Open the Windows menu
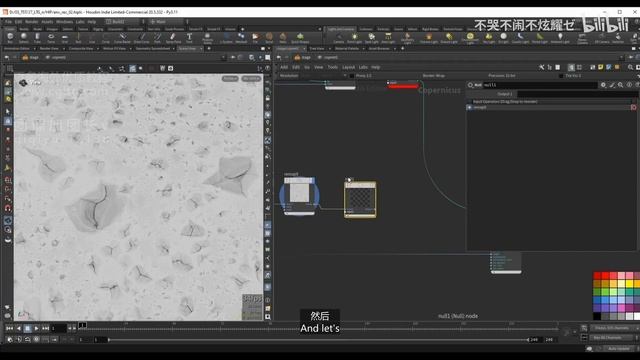This screenshot has width=640, height=360. [x=64, y=22]
